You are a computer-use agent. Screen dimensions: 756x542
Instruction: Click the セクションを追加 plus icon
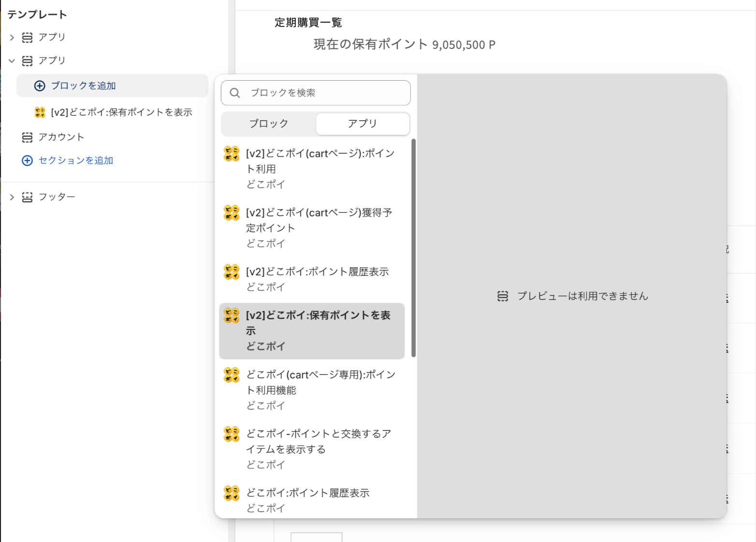tap(28, 161)
